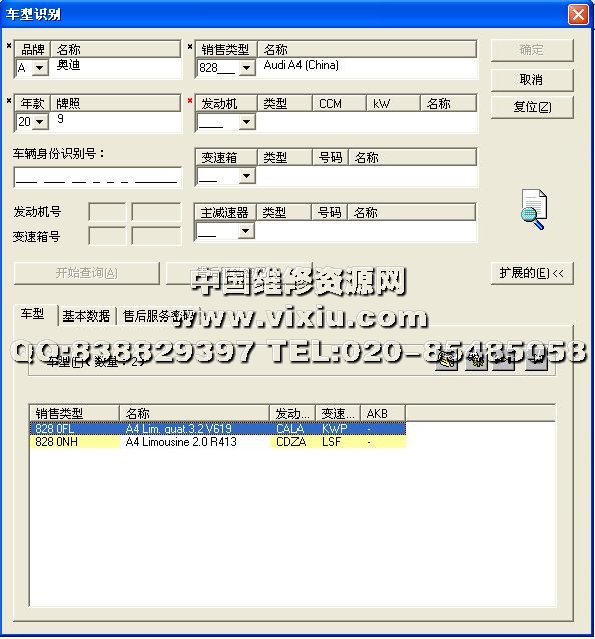
Task: Click the document search magnifier icon
Action: 534,209
